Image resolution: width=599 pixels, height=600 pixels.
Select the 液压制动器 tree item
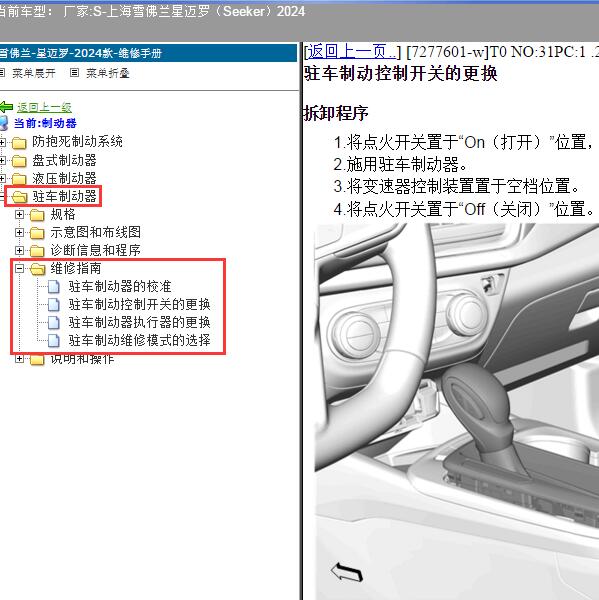tap(64, 178)
